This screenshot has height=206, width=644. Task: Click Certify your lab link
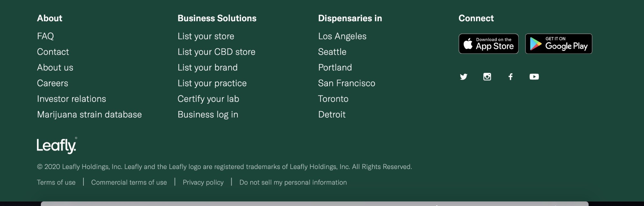(208, 99)
